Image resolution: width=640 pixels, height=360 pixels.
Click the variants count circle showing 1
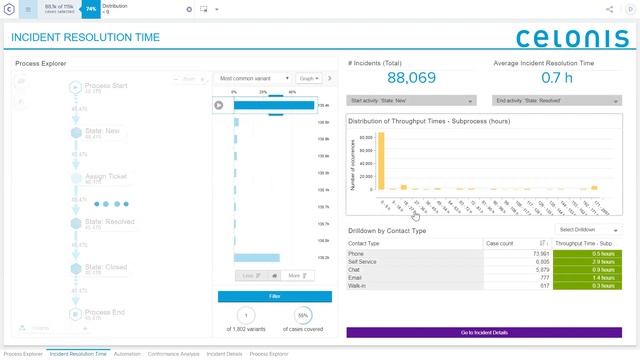point(246,316)
